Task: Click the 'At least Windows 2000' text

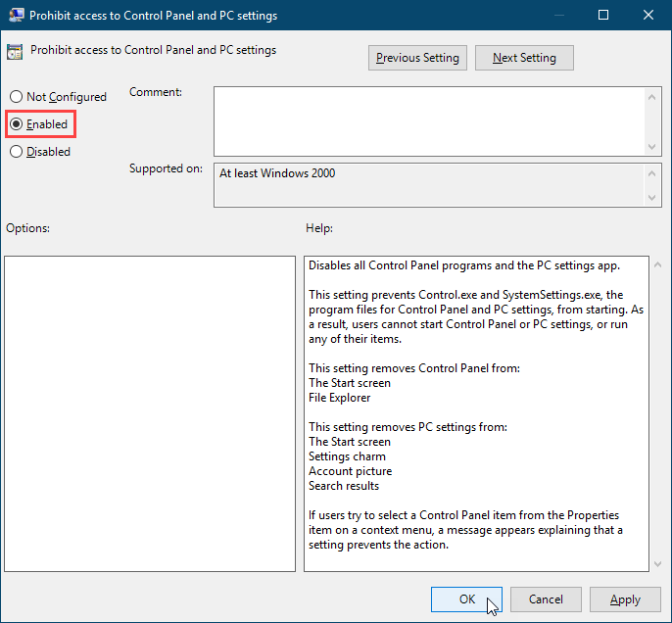Action: pyautogui.click(x=277, y=173)
